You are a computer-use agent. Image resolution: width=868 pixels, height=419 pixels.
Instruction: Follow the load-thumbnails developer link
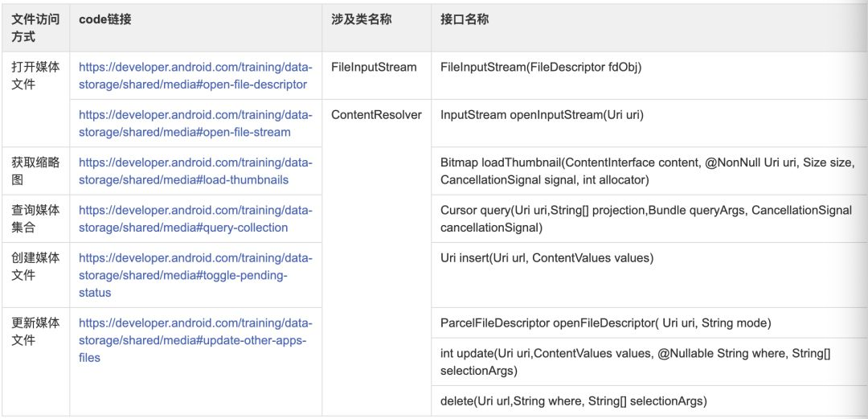coord(195,171)
